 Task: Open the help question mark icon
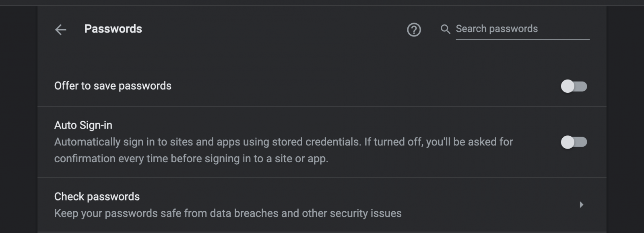(414, 29)
